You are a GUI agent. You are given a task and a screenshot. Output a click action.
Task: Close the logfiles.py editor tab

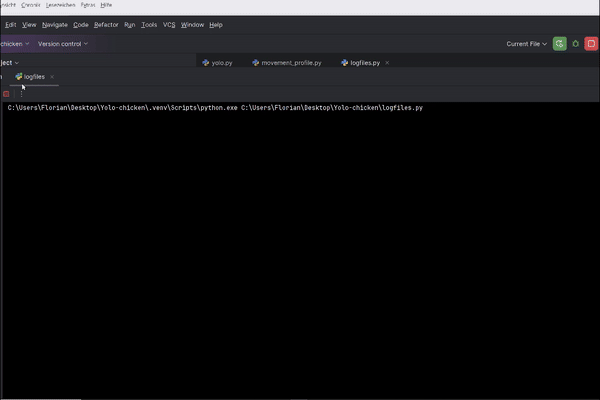click(387, 63)
